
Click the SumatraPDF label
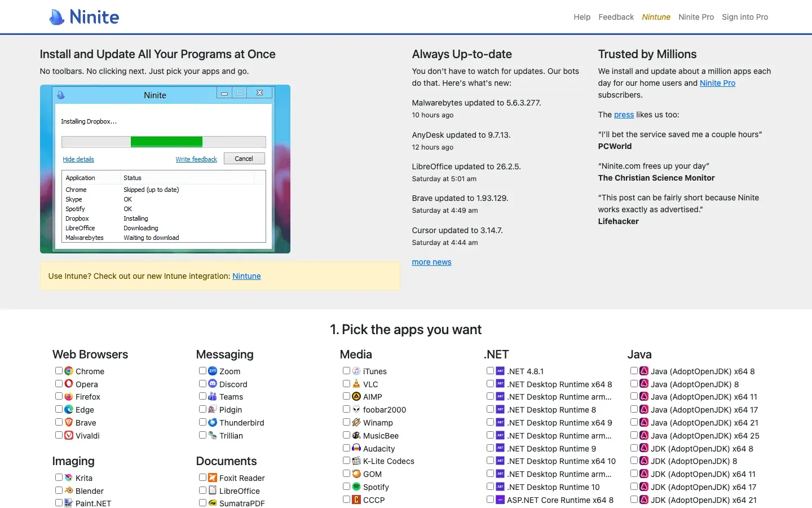coord(242,503)
